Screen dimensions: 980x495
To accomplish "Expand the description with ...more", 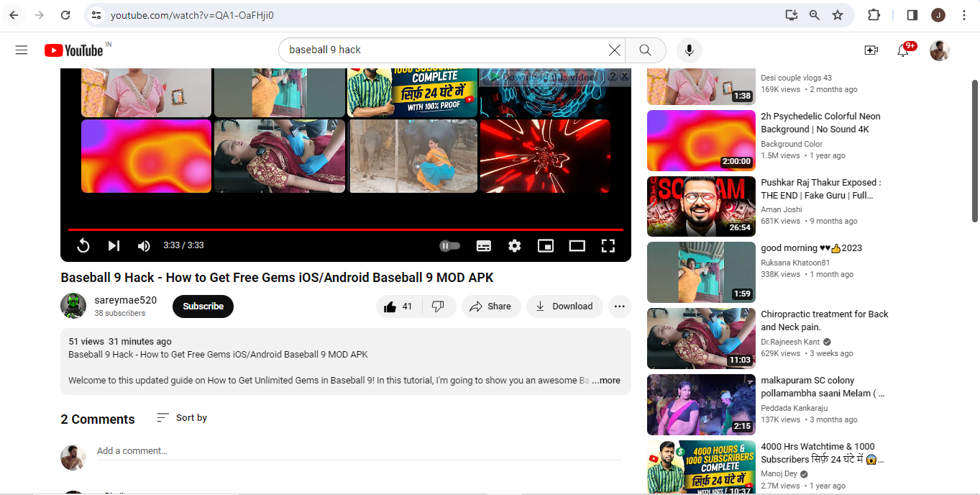I will 606,381.
